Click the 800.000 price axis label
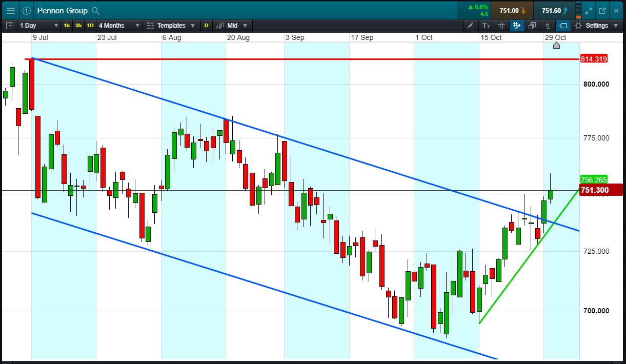The height and width of the screenshot is (364, 626). [596, 84]
